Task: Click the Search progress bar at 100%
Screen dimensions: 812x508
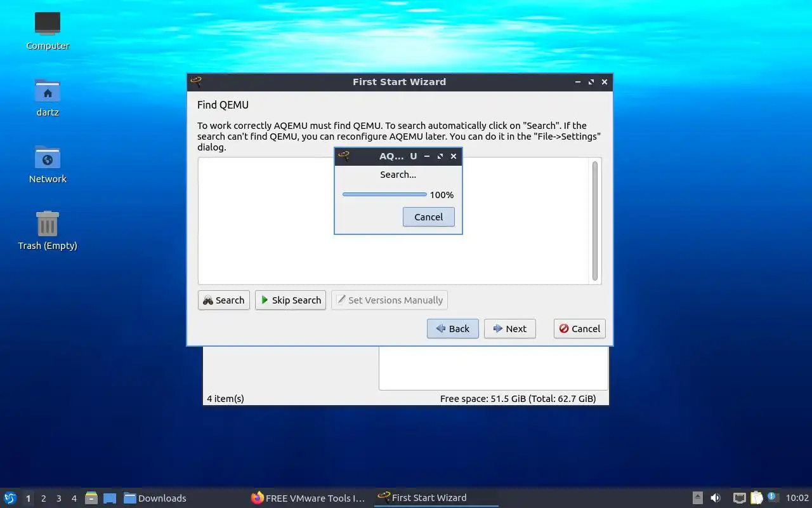Action: coord(384,194)
